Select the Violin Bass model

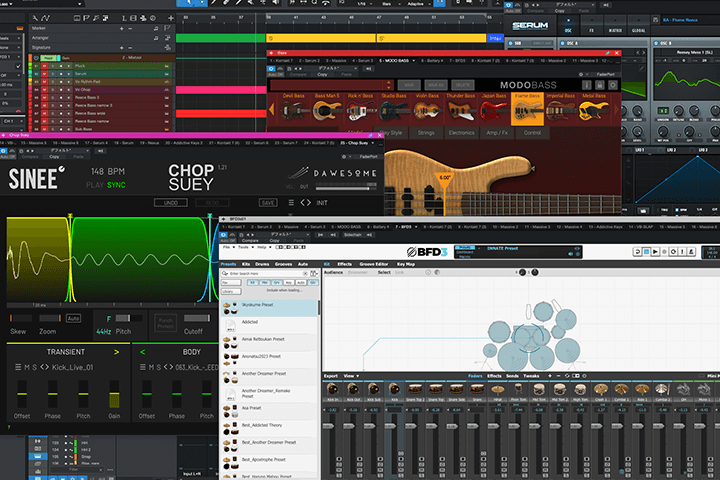[x=427, y=109]
